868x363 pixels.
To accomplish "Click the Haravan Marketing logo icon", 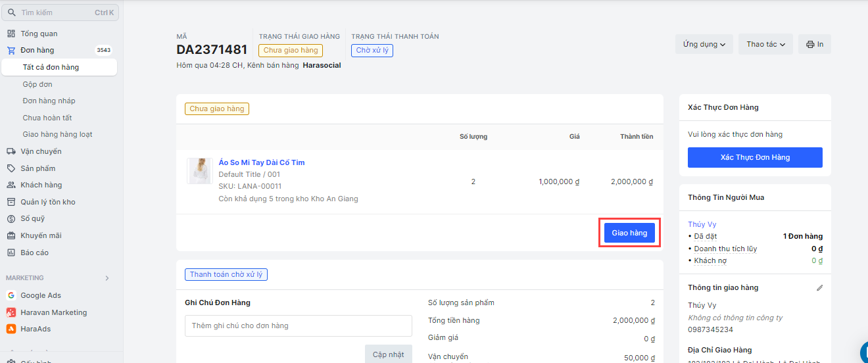I will pyautogui.click(x=11, y=312).
